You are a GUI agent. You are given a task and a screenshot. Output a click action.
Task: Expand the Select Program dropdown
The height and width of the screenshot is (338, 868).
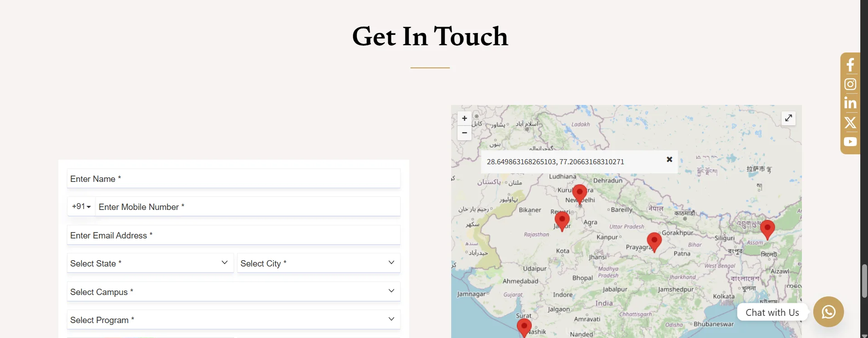[234, 320]
